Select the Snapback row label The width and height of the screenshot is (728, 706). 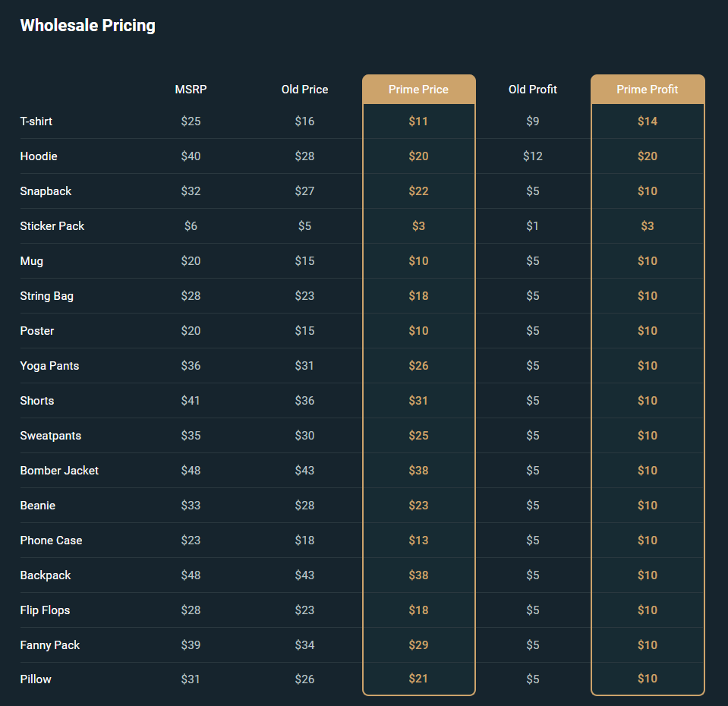(x=46, y=191)
